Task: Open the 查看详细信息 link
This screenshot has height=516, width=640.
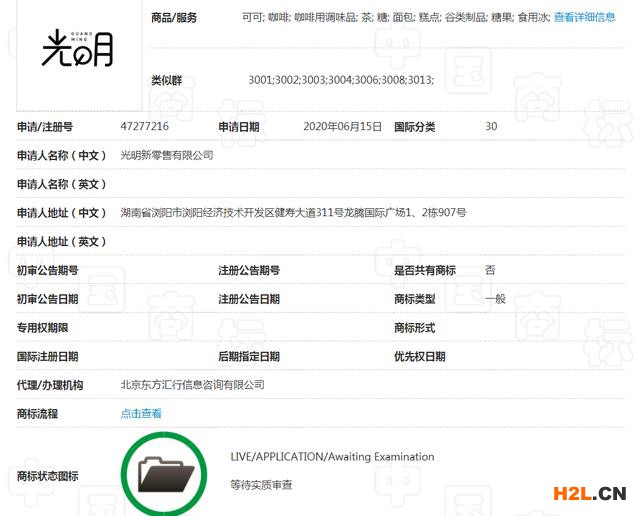Action: click(584, 17)
